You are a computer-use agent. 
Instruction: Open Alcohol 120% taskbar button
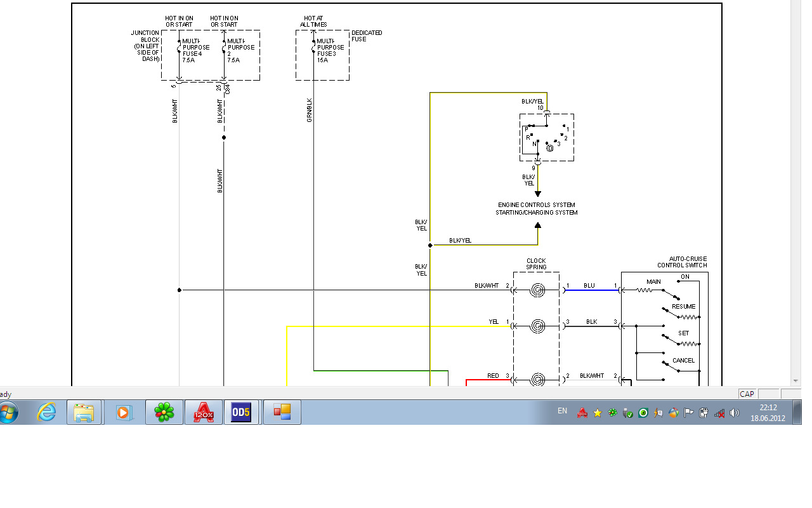pyautogui.click(x=204, y=413)
